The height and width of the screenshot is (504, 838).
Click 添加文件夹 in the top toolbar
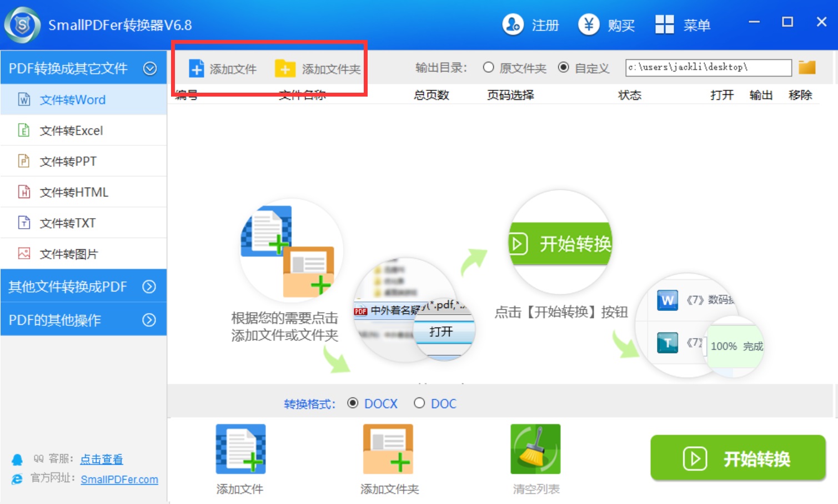click(318, 69)
